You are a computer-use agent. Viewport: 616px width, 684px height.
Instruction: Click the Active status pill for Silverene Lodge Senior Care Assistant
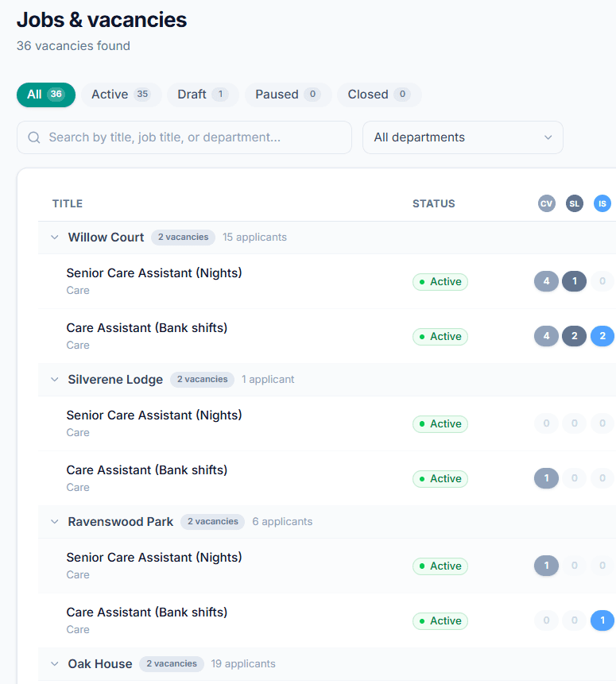[x=440, y=423]
